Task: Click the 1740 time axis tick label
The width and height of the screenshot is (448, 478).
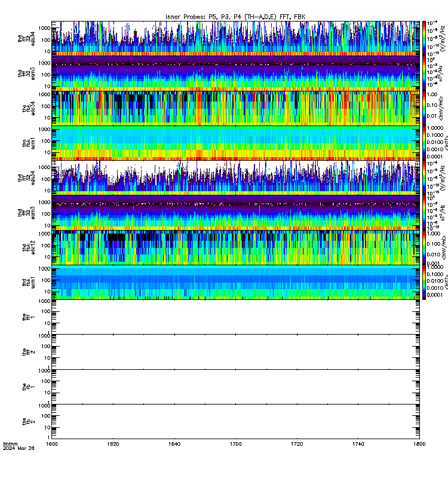Action: click(358, 444)
